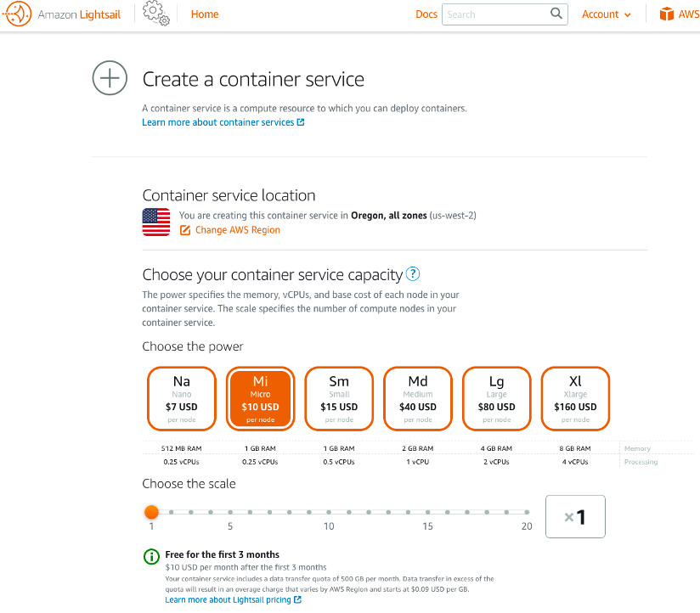Click the question mark help icon for capacity
Image resolution: width=700 pixels, height=613 pixels.
click(x=413, y=273)
